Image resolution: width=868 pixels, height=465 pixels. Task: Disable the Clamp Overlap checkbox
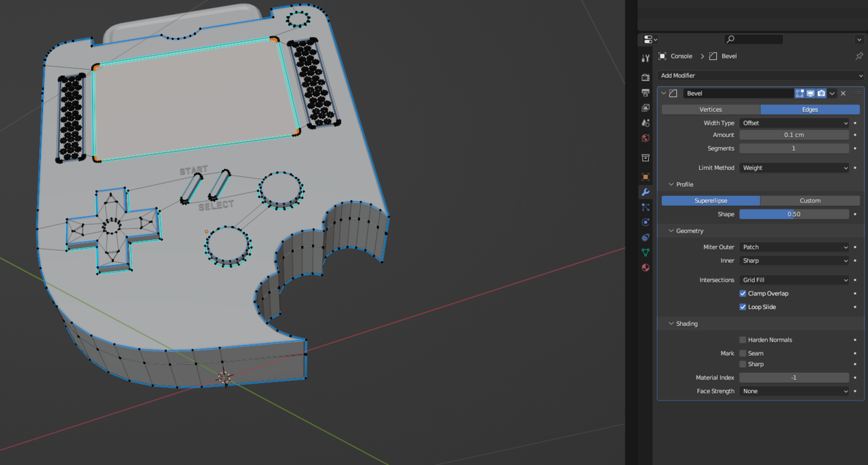click(x=743, y=294)
